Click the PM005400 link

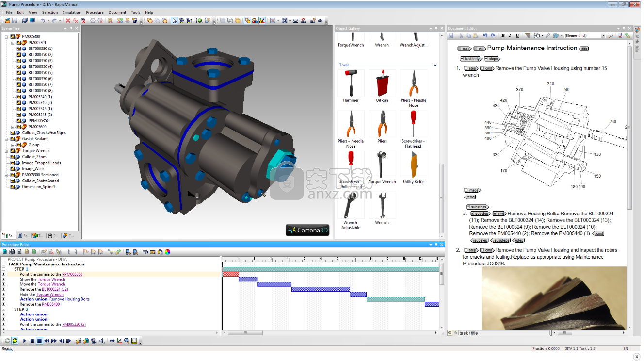[51, 304]
